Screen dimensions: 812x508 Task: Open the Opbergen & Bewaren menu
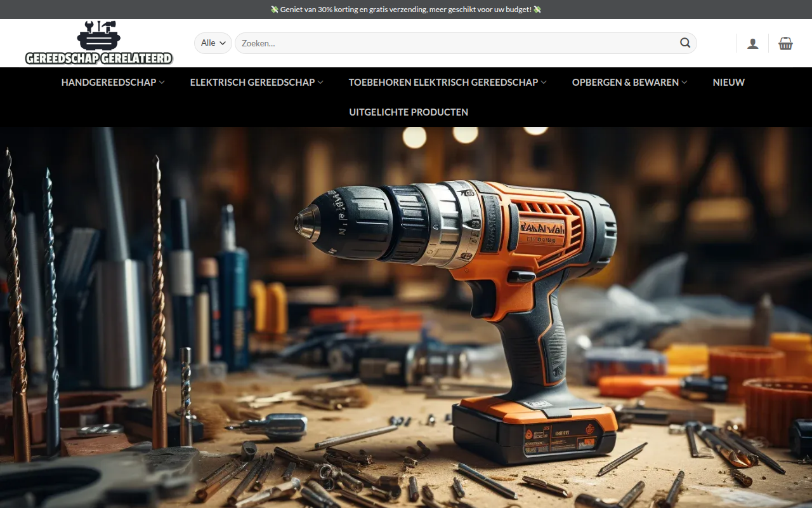(x=630, y=82)
